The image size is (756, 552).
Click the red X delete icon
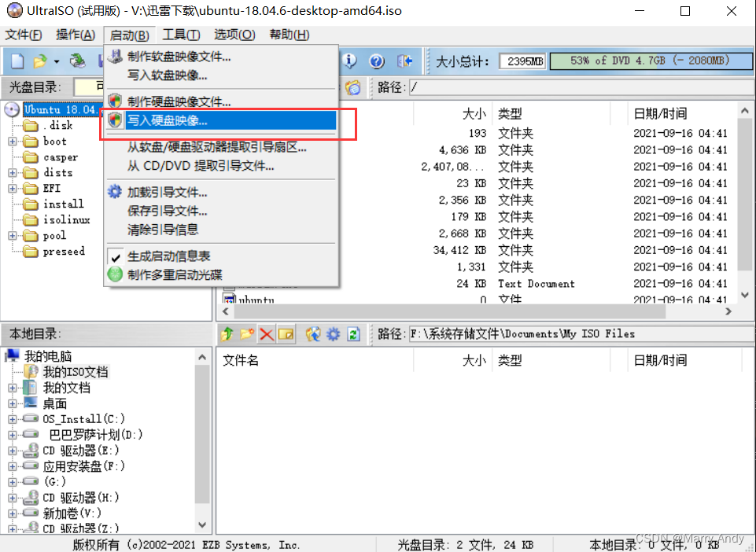point(266,333)
